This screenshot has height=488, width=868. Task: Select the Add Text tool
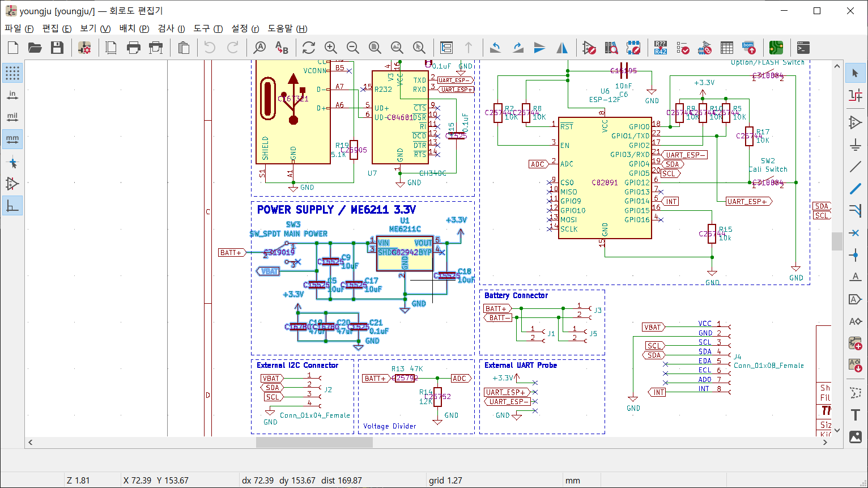coord(856,415)
